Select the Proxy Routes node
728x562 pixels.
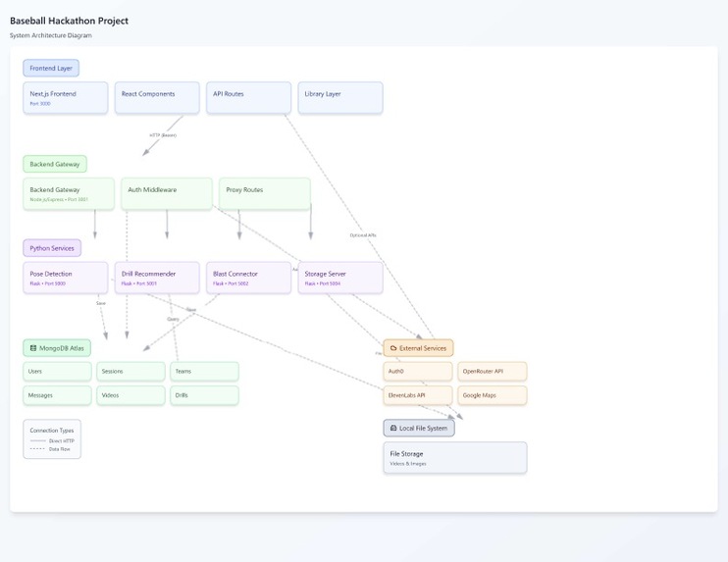[x=265, y=194]
